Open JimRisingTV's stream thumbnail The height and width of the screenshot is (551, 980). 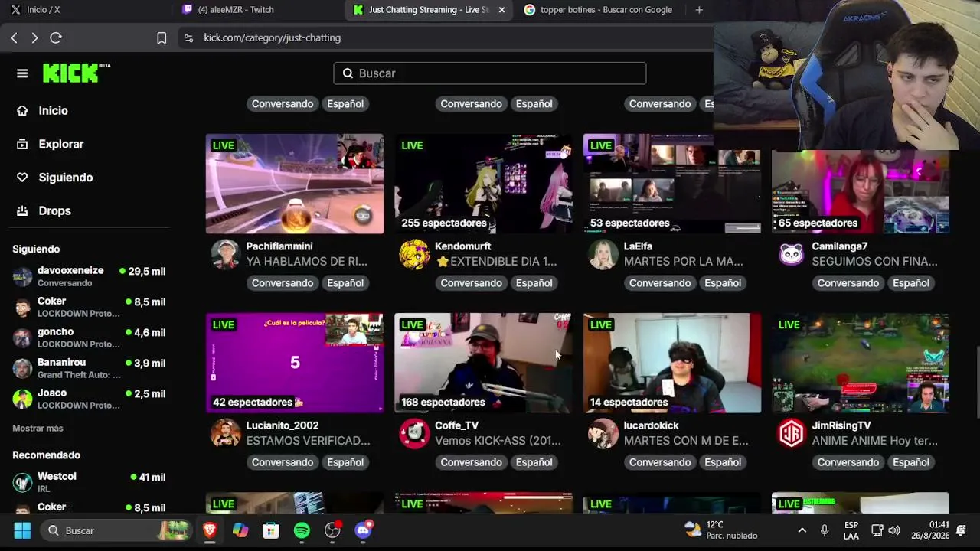click(861, 363)
